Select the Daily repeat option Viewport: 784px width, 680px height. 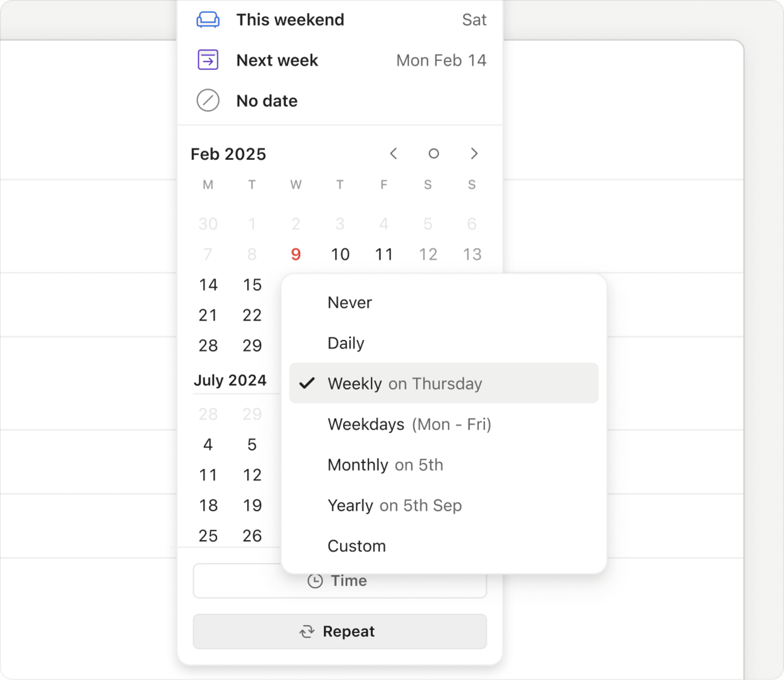click(x=346, y=343)
